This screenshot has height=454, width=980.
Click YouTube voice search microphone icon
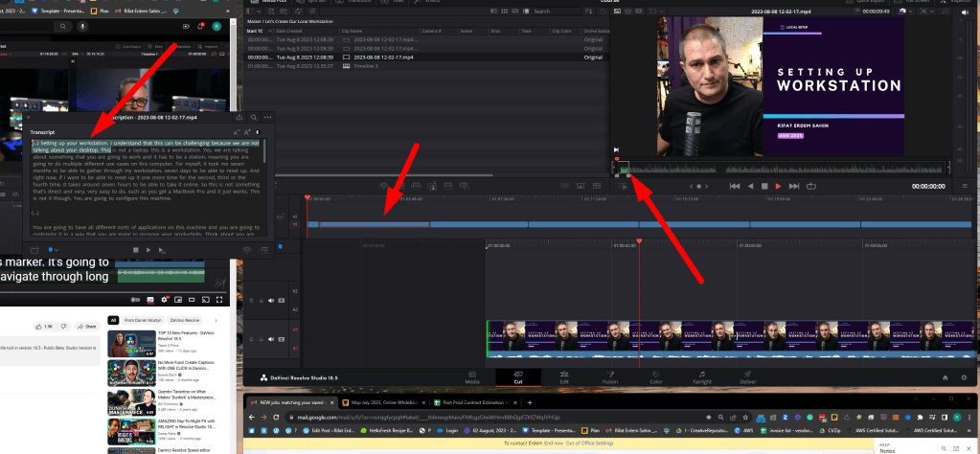[81, 26]
